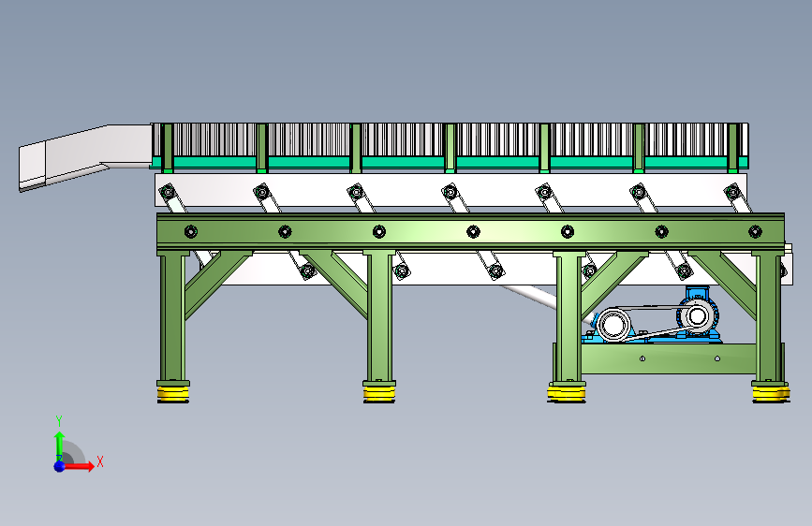
Task: Select the long green horizontal frame beam
Action: (x=470, y=232)
